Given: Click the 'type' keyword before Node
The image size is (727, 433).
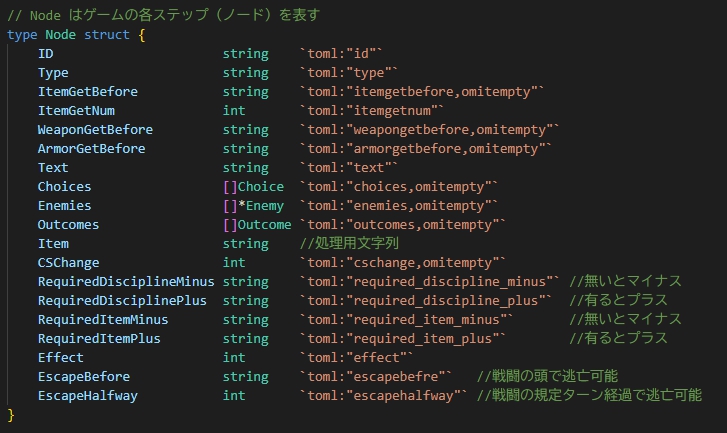Looking at the screenshot, I should point(22,35).
